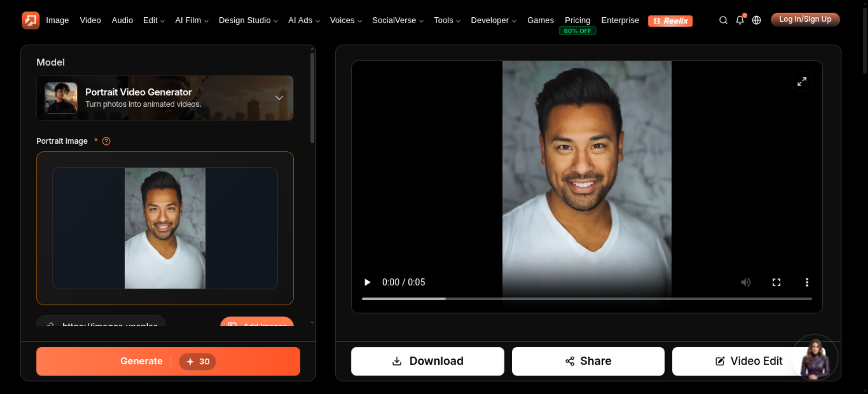Open the Pricing page

pos(577,20)
